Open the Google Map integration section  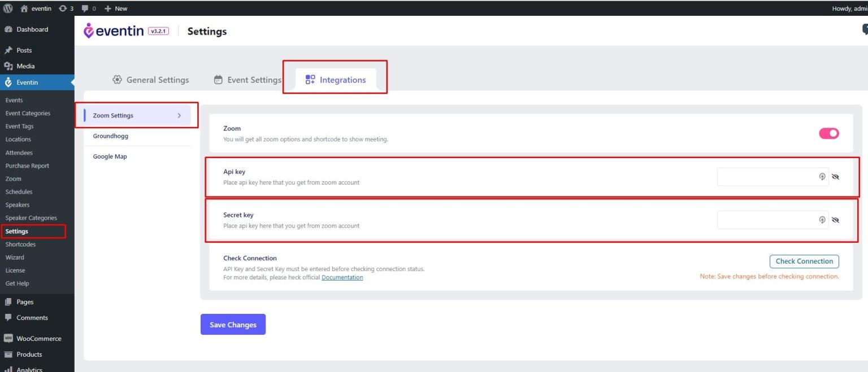click(110, 156)
